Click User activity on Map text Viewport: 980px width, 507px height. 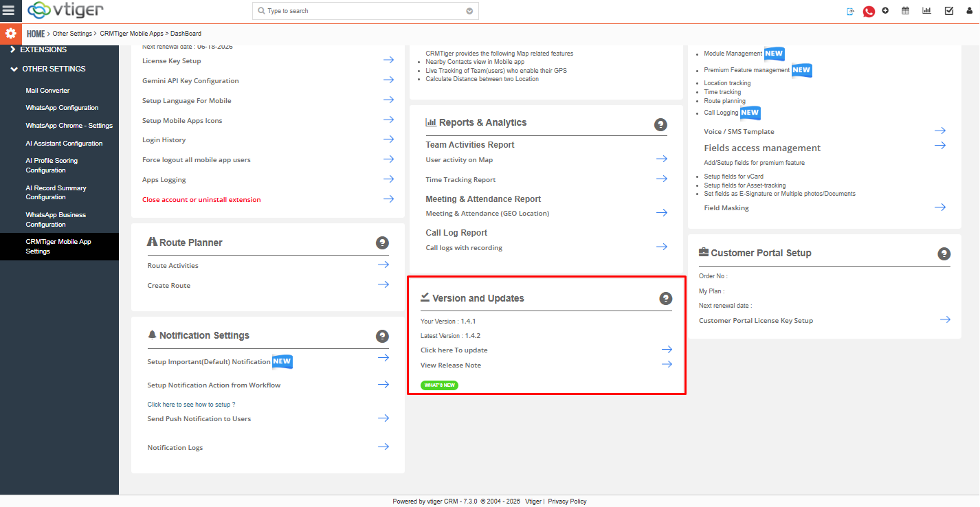[459, 160]
